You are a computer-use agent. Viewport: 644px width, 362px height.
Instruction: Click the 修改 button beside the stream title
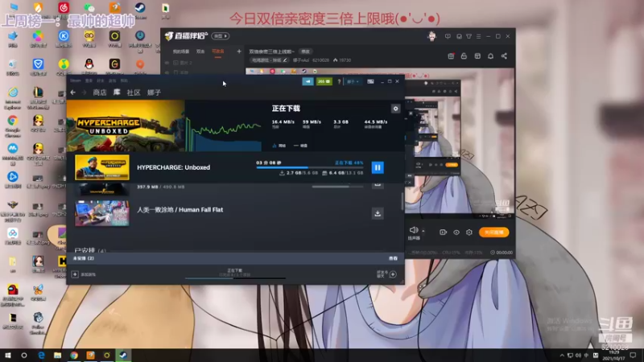[305, 51]
